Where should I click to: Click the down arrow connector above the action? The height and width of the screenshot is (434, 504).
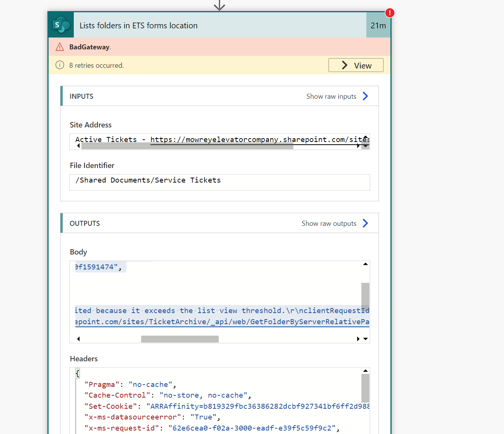(x=219, y=5)
